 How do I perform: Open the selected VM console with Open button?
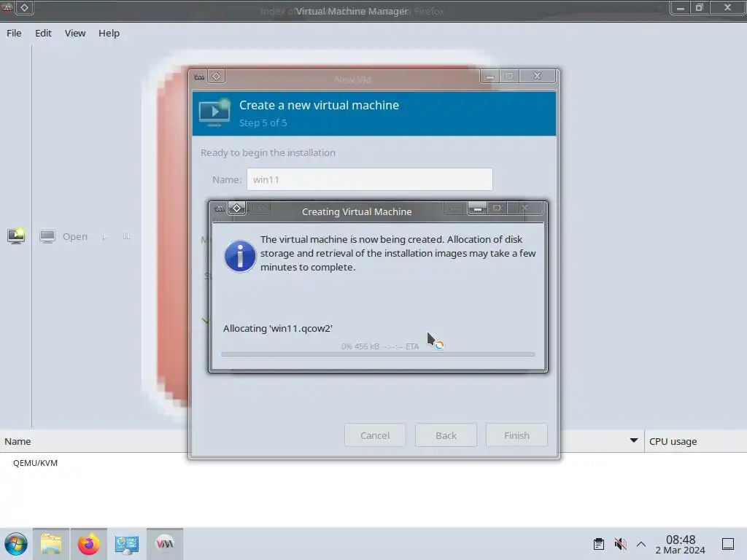coord(63,237)
